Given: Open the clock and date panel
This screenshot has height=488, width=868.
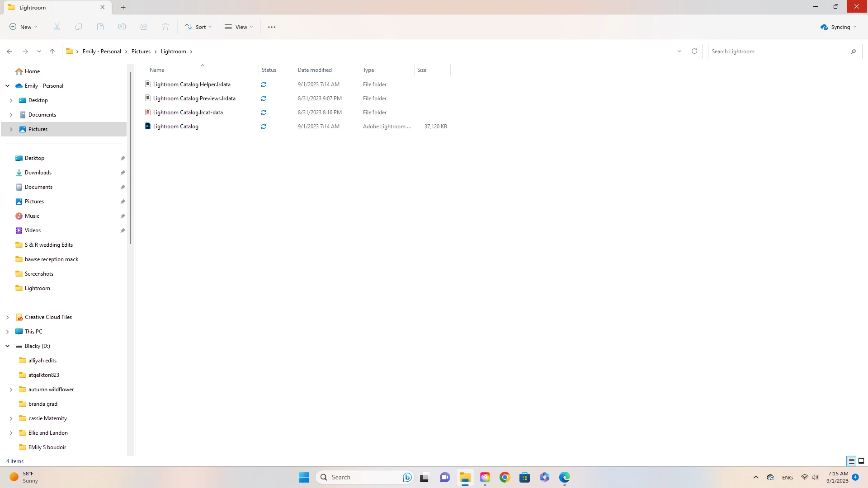Looking at the screenshot, I should 837,477.
